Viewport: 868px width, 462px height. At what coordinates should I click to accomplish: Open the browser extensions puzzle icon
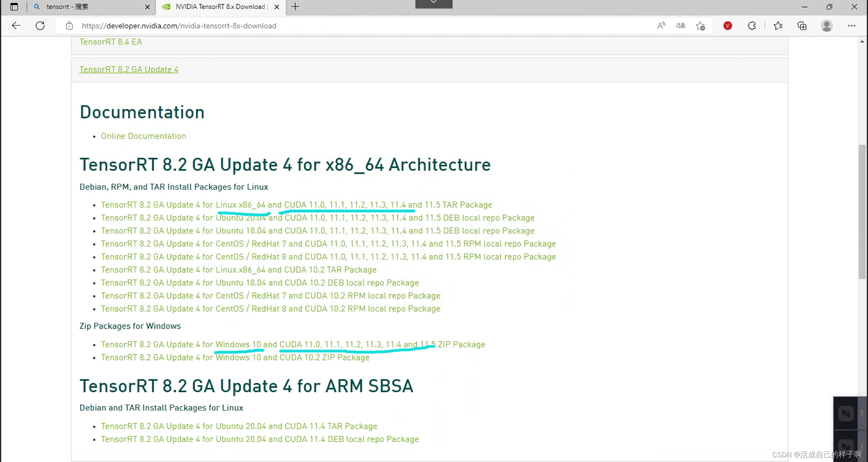click(x=752, y=26)
